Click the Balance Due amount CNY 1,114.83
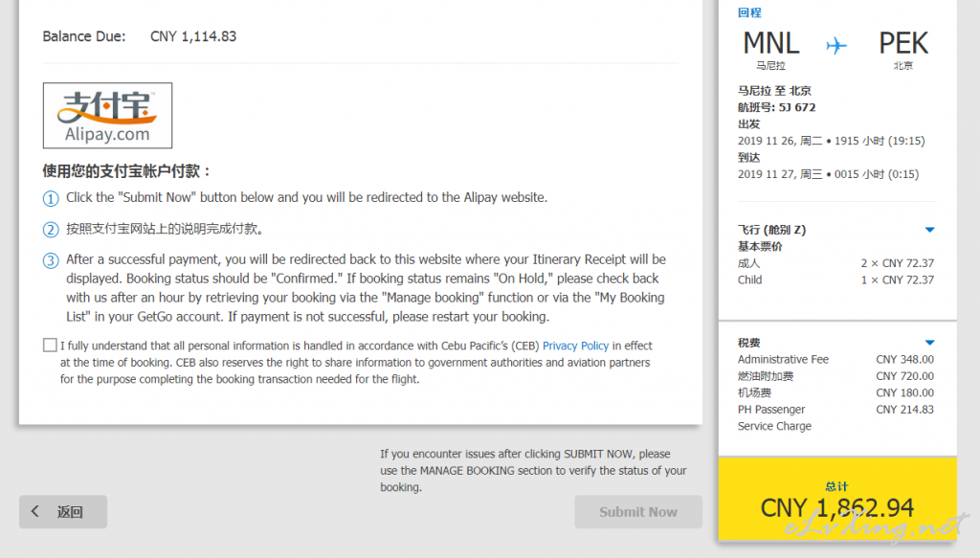This screenshot has width=980, height=558. (x=193, y=36)
